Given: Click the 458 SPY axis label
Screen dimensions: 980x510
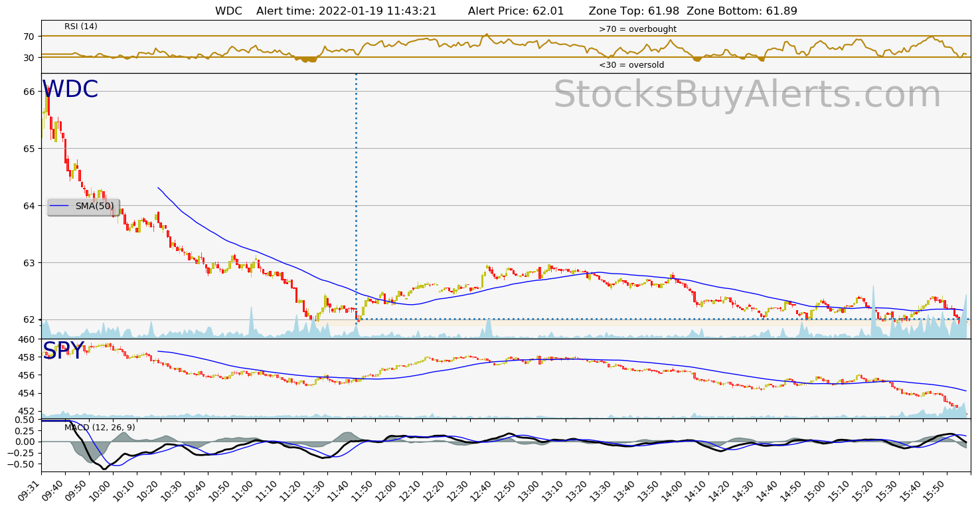Looking at the screenshot, I should (27, 357).
